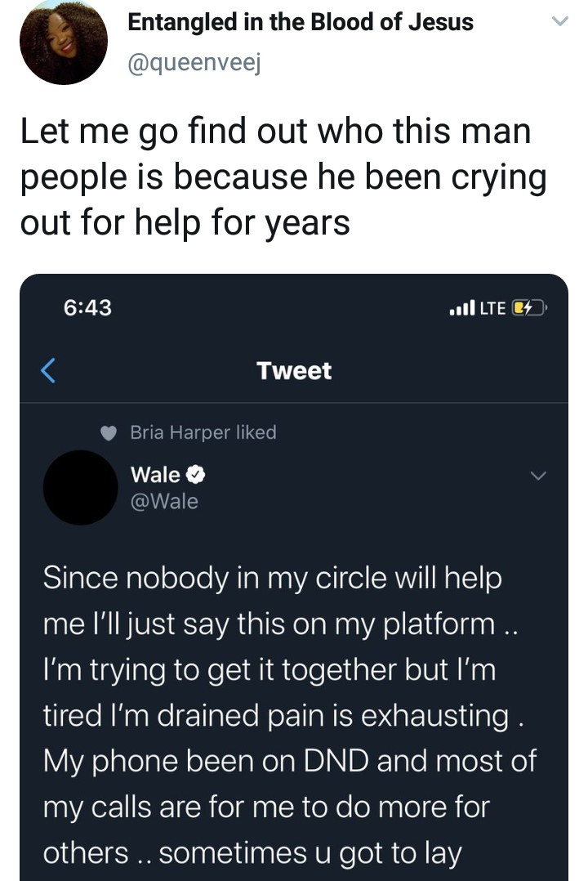588x881 pixels.
Task: Click the heart icon beside 'Bria Harper liked'
Action: point(109,432)
